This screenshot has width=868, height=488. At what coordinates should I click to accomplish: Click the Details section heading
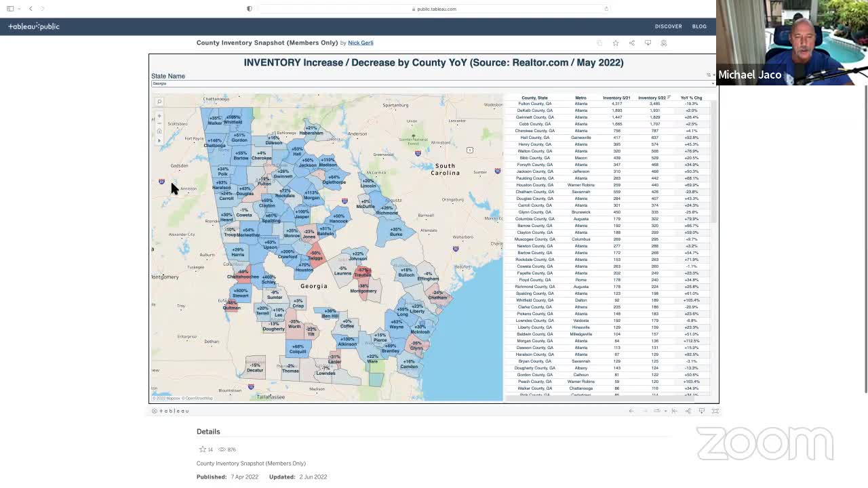208,432
